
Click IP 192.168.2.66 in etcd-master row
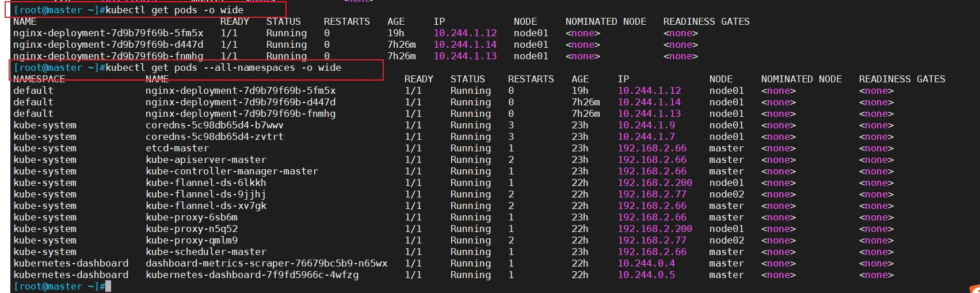click(x=652, y=148)
